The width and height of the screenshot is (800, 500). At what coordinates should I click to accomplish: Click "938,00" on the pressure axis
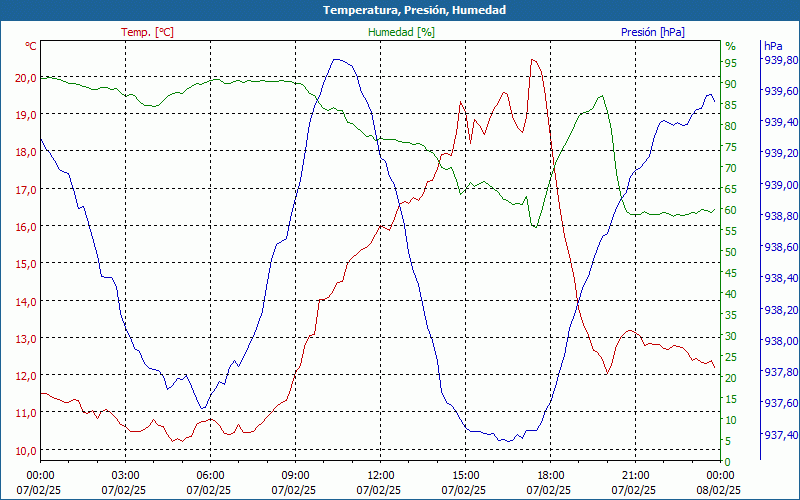click(780, 341)
